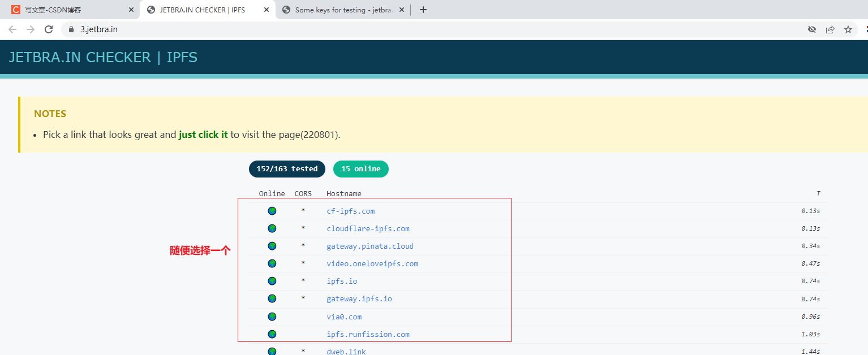Click the 152/163 tested progress badge
Viewport: 868px width, 355px height.
point(287,168)
